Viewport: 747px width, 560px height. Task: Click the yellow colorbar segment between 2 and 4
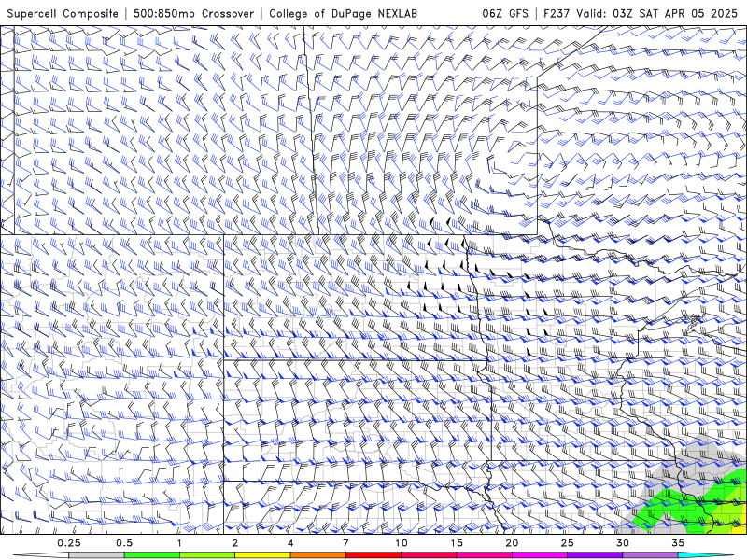(262, 555)
